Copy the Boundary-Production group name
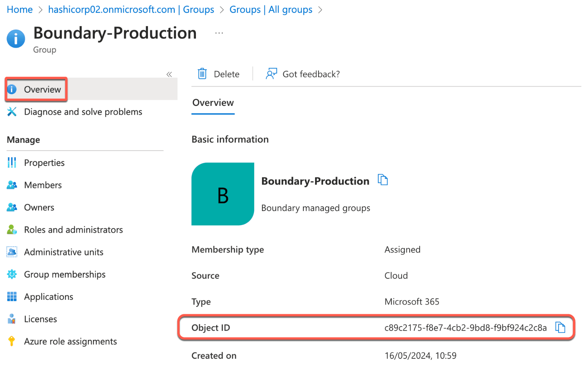 [383, 180]
